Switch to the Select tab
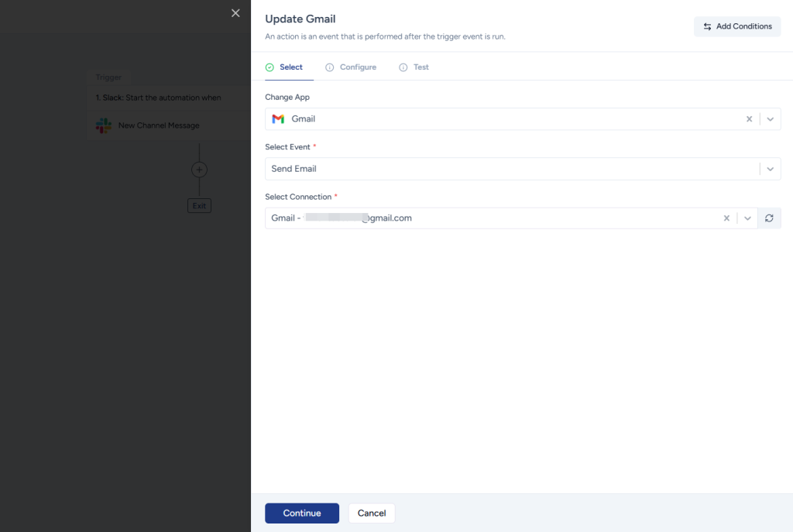 [x=284, y=67]
